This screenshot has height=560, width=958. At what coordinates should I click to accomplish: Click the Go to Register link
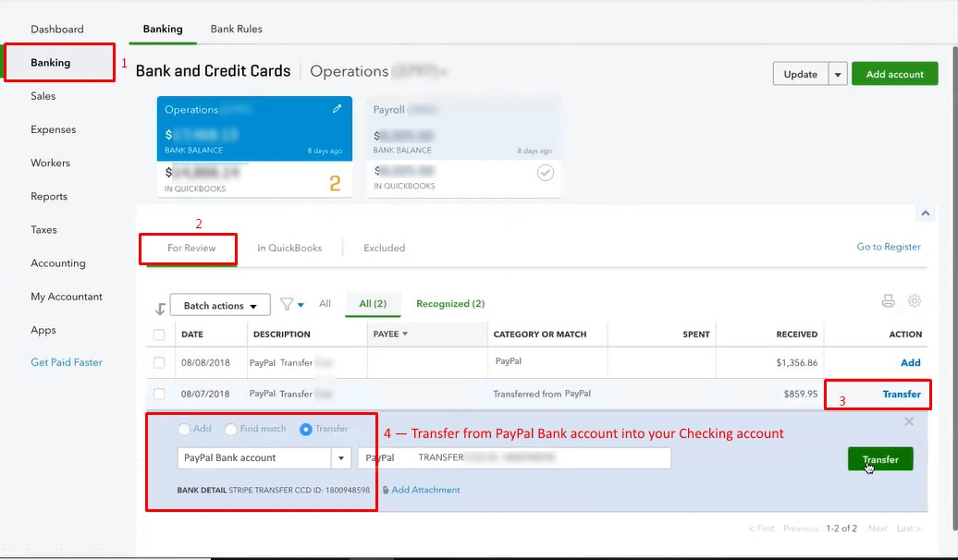[889, 247]
